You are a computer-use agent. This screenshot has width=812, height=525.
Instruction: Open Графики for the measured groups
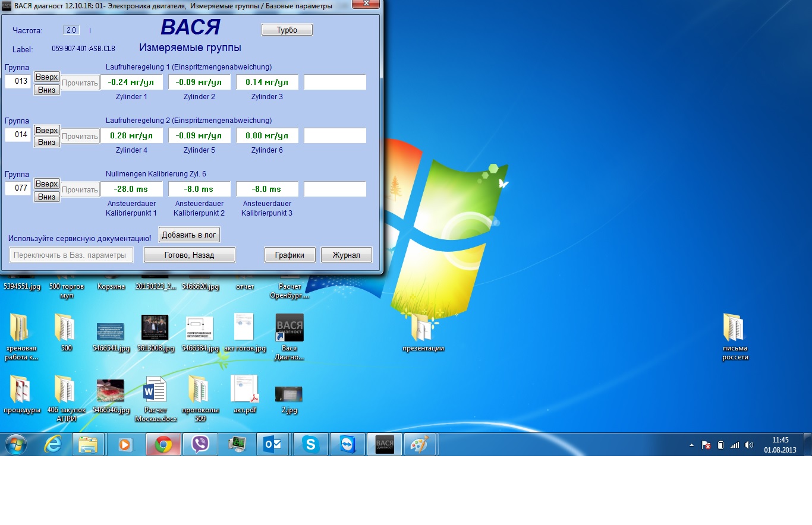click(x=289, y=255)
